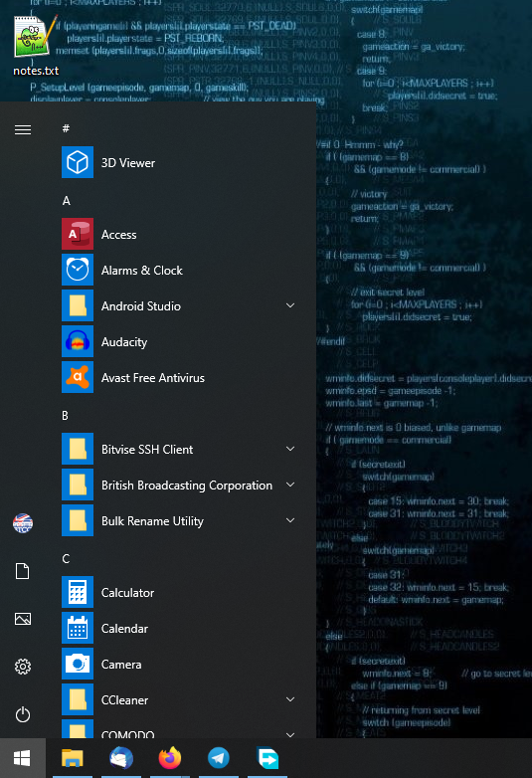Select the notes.txt desktop file icon

coord(35,46)
